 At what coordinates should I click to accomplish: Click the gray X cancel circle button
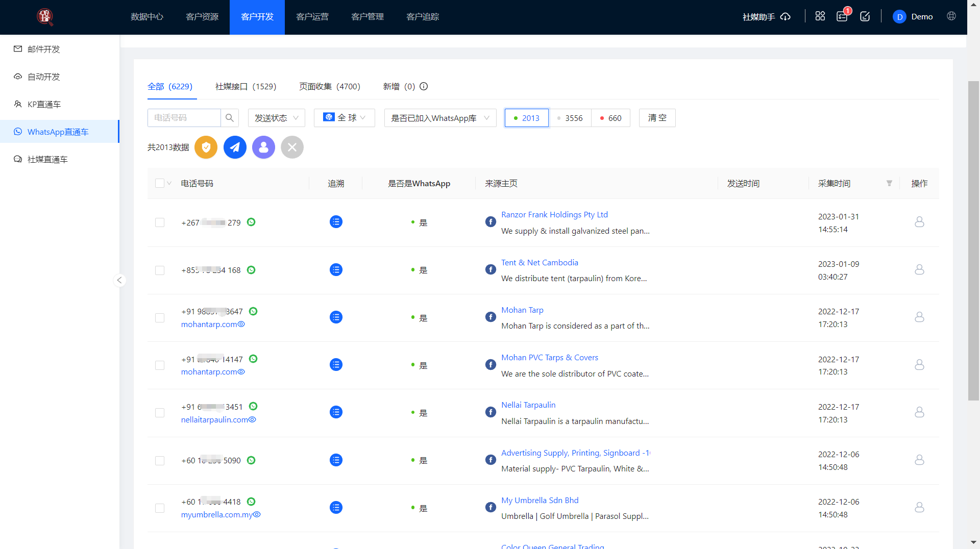pos(292,147)
